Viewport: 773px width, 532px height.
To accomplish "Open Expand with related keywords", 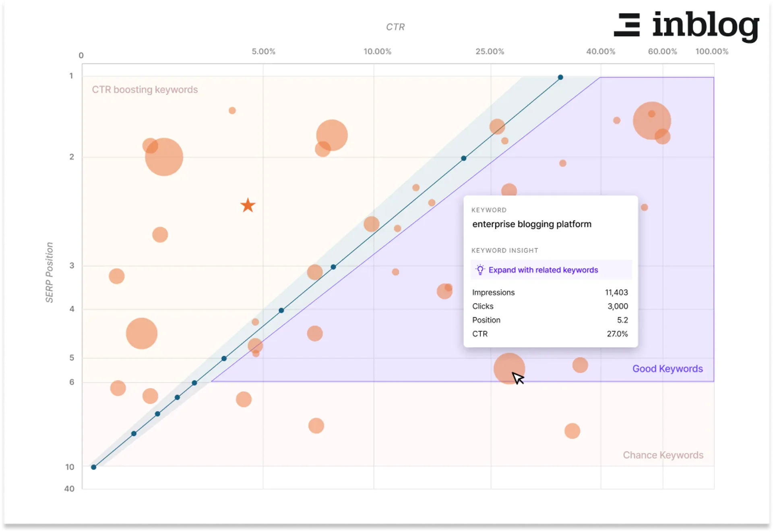I will [544, 270].
